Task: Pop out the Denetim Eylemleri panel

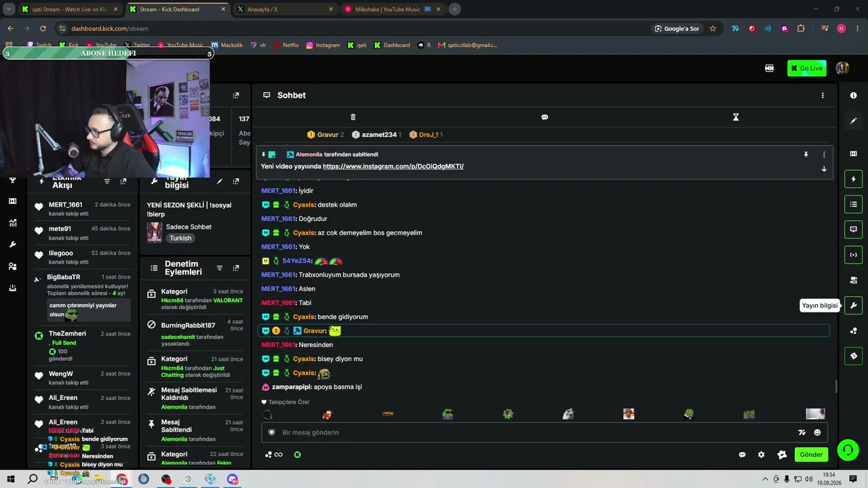Action: (236, 268)
